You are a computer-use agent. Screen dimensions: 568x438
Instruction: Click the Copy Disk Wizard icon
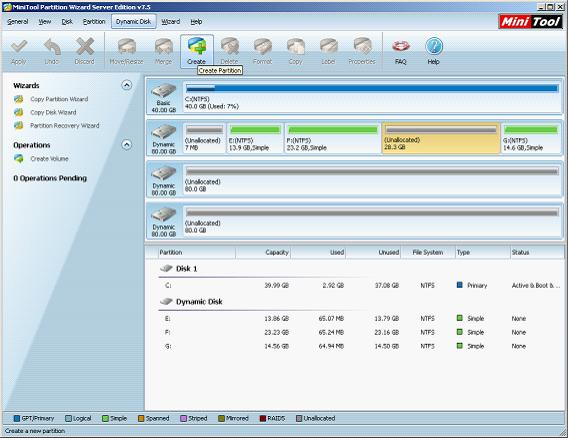(x=19, y=112)
